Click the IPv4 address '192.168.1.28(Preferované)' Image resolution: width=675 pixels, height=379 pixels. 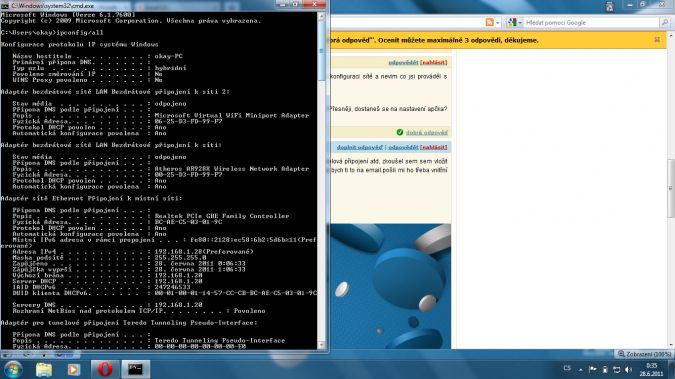[x=204, y=252]
